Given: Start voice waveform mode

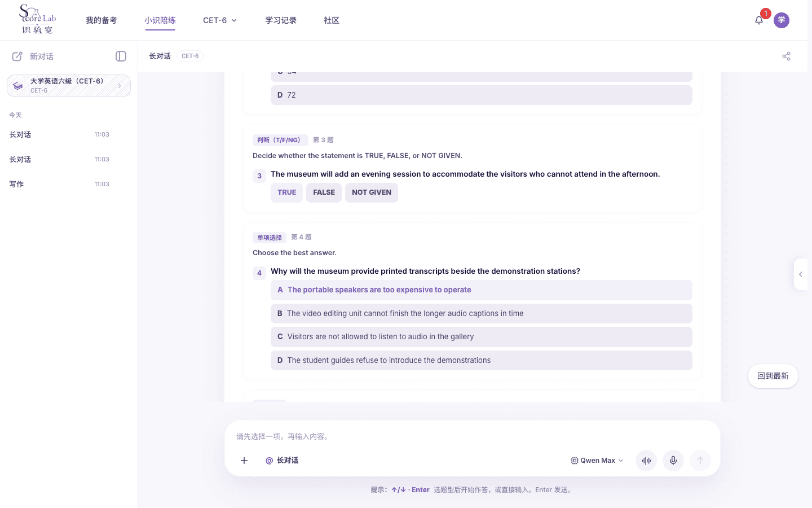Looking at the screenshot, I should (646, 461).
